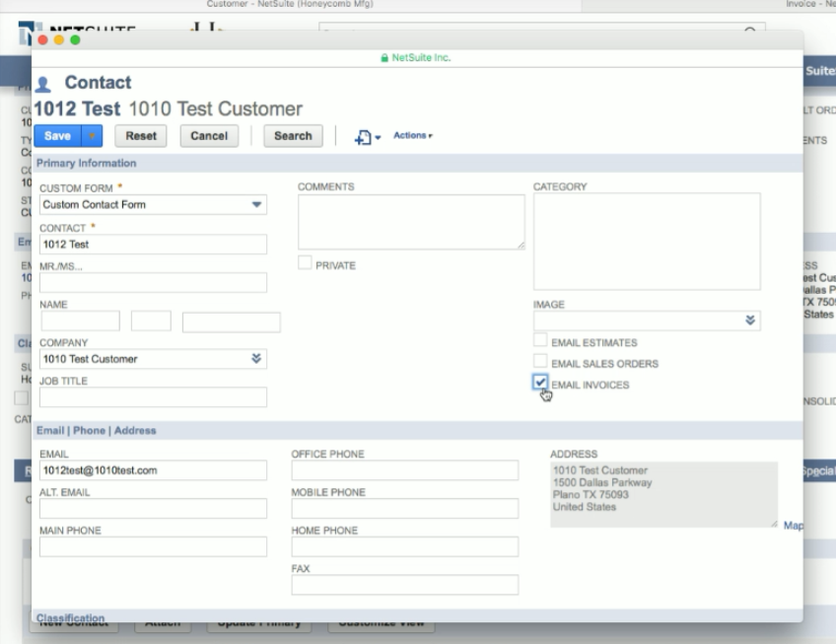
Task: Click the Search button
Action: (293, 136)
